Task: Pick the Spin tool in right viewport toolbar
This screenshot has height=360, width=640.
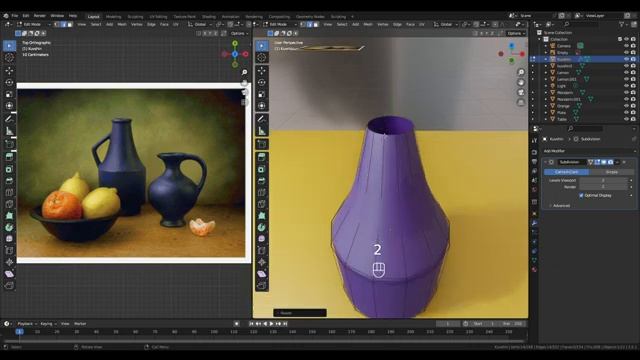Action: 262,227
